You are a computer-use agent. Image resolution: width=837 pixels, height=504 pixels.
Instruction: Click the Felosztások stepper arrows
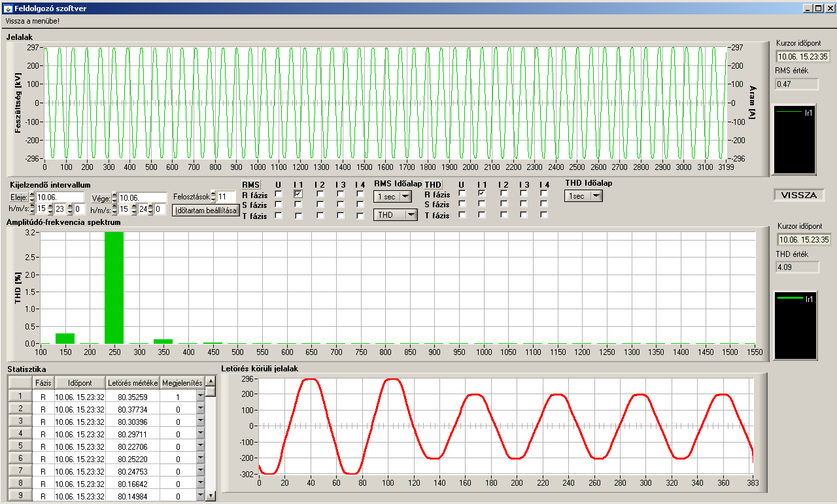pyautogui.click(x=214, y=196)
